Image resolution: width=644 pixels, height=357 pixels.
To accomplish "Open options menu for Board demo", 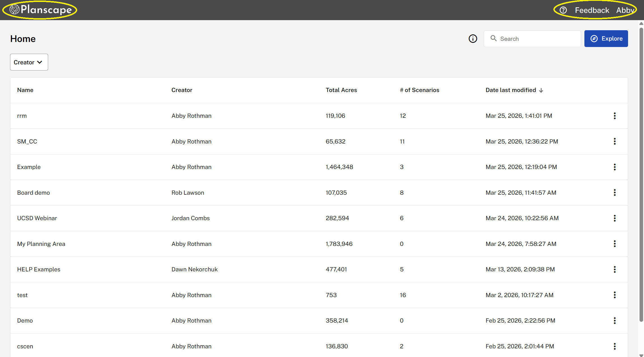I will (615, 192).
